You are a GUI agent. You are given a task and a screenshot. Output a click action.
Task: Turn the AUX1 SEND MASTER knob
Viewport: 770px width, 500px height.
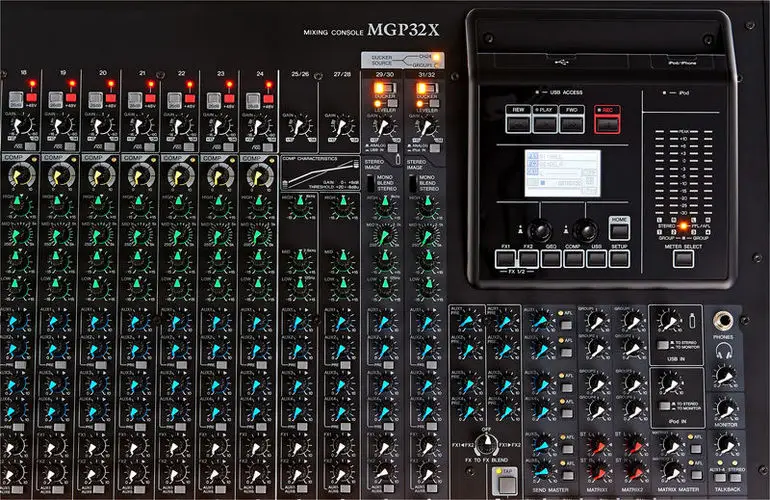(x=540, y=322)
